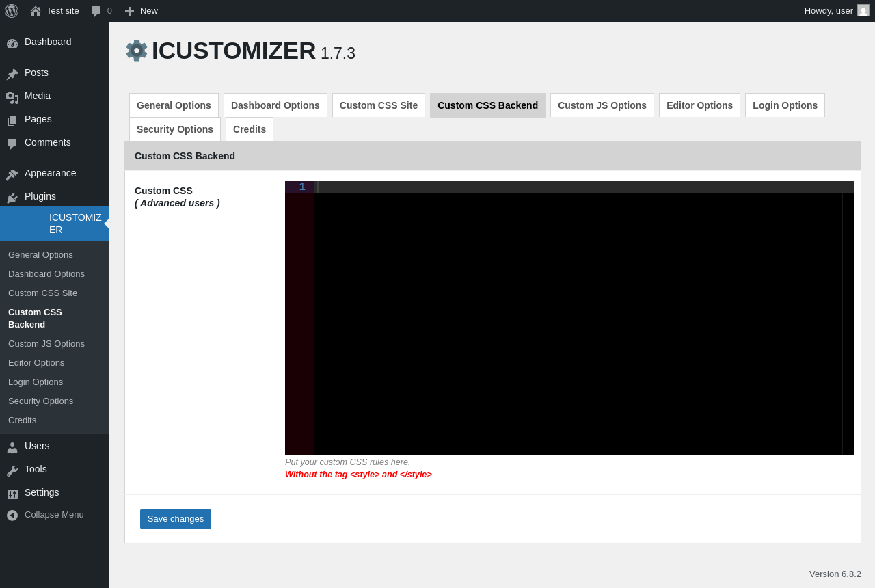
Task: Click Collapse Menu text
Action: pyautogui.click(x=54, y=515)
